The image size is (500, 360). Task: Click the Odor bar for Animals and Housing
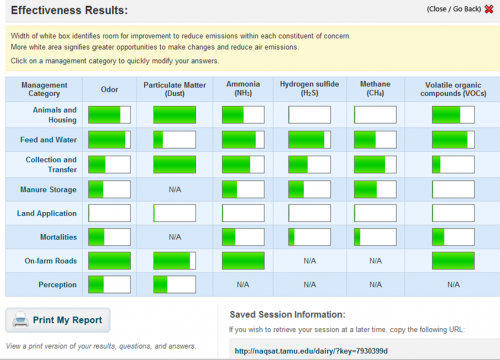click(x=109, y=115)
